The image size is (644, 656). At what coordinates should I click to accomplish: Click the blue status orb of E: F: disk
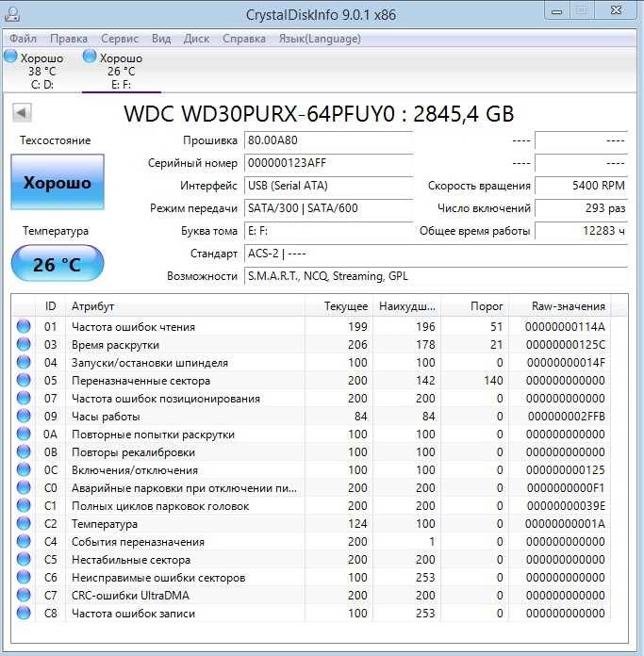tap(90, 56)
